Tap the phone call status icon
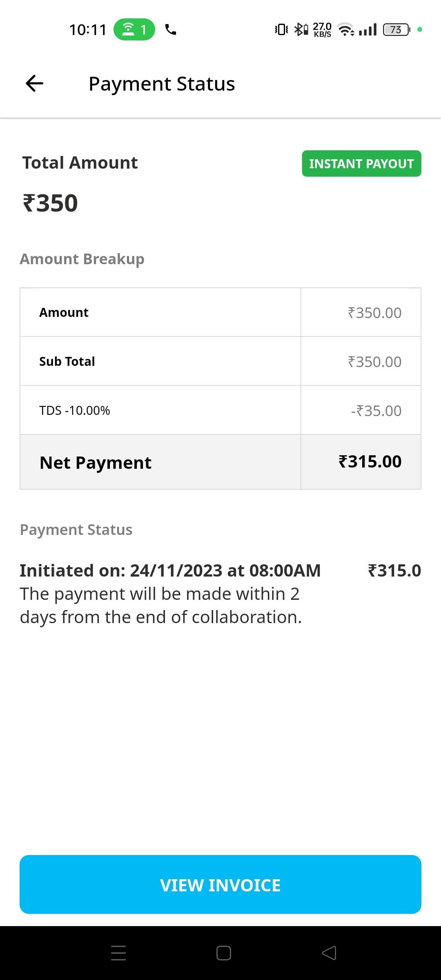This screenshot has width=441, height=980. [171, 29]
